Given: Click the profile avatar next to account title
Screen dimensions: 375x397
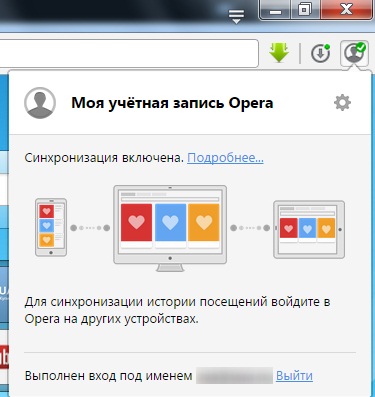Looking at the screenshot, I should coord(40,103).
